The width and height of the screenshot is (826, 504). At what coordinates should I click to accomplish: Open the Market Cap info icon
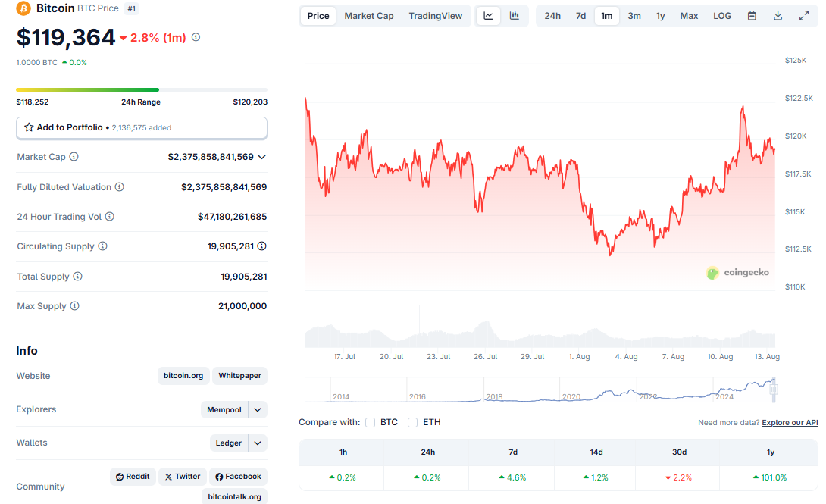click(x=74, y=156)
